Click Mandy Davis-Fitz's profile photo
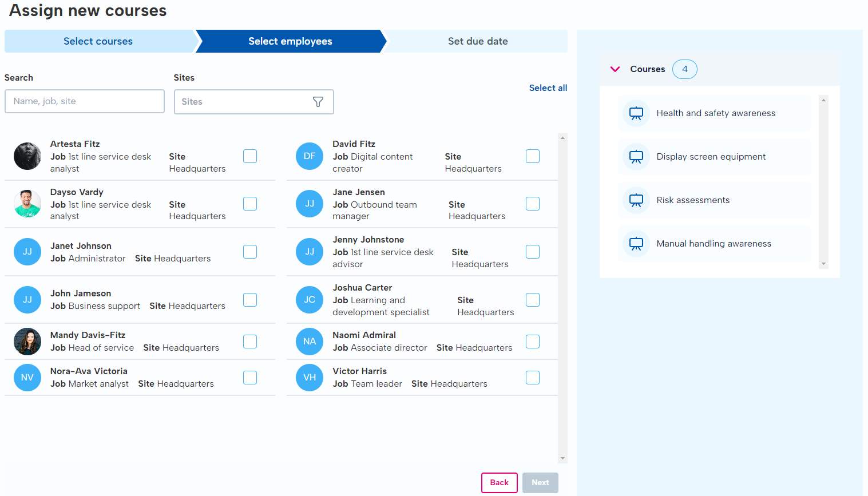The height and width of the screenshot is (496, 868). 27,342
